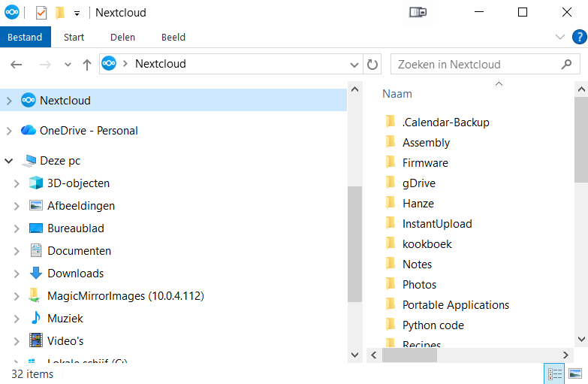The height and width of the screenshot is (384, 588).
Task: Click the Downloads arrow icon
Action: pos(35,274)
